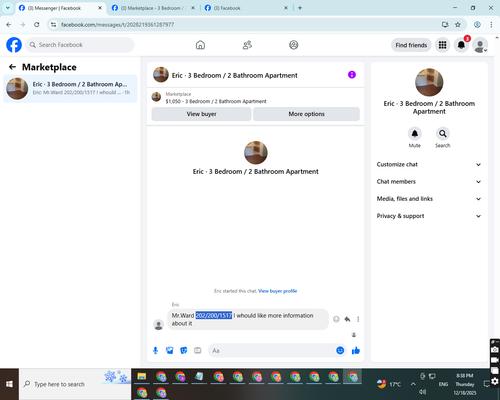Open the account profile avatar menu
This screenshot has width=500, height=400.
(480, 45)
